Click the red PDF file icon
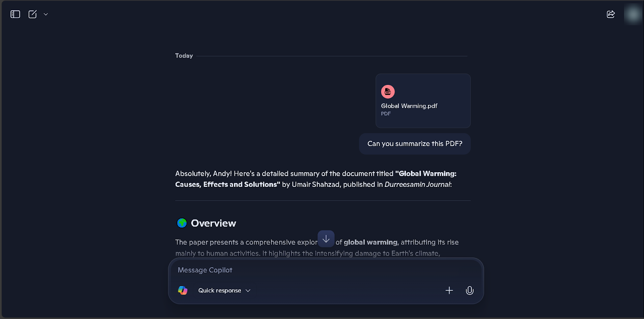This screenshot has height=319, width=644. point(388,92)
